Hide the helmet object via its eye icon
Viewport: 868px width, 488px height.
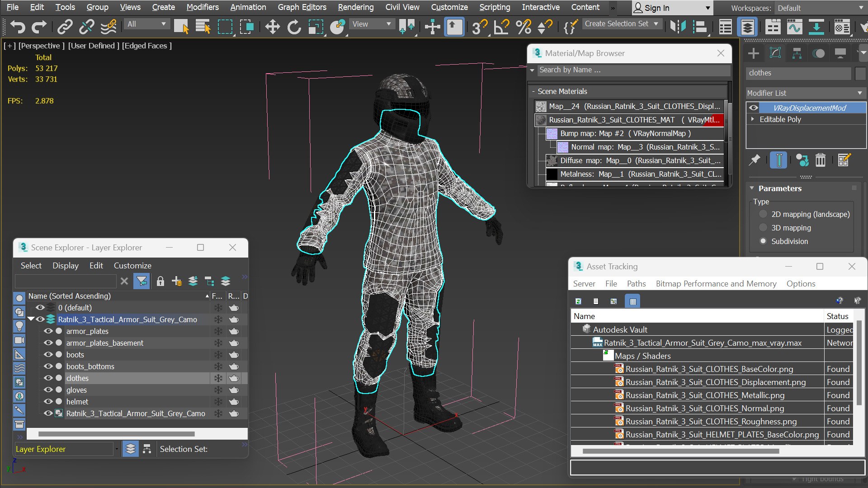pos(48,402)
